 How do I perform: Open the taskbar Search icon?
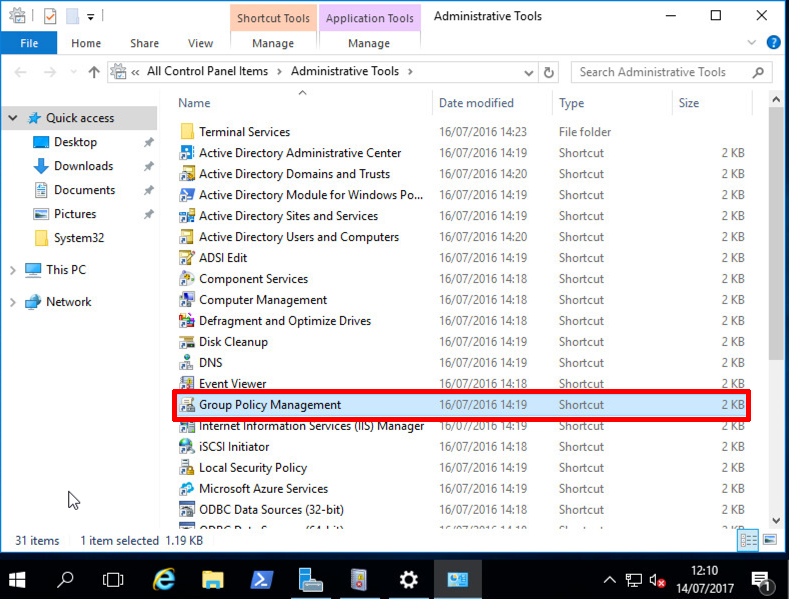(x=65, y=579)
